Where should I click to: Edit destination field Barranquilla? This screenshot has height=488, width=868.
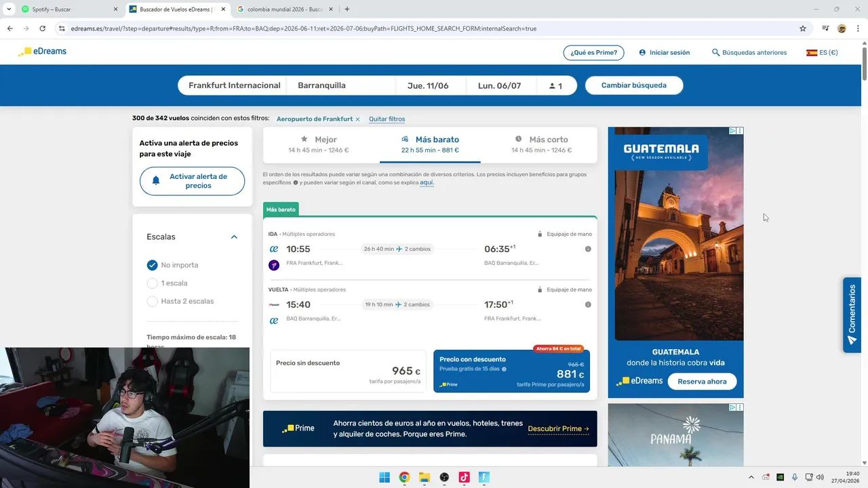(x=341, y=85)
